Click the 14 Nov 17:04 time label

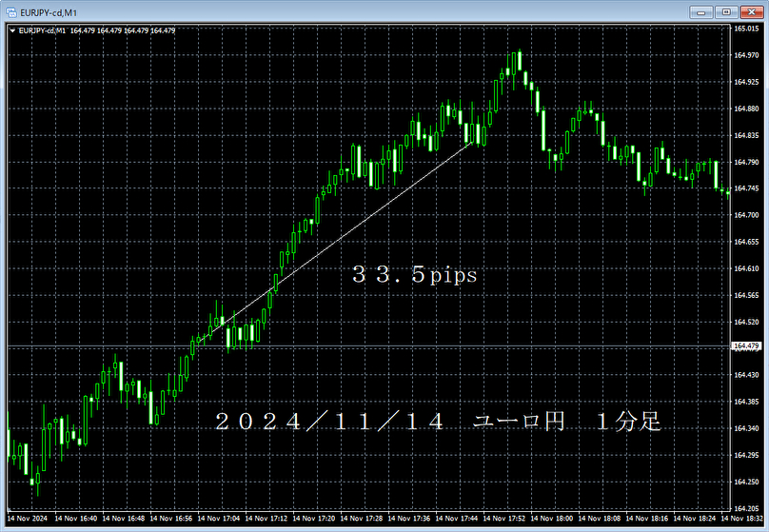(x=218, y=519)
